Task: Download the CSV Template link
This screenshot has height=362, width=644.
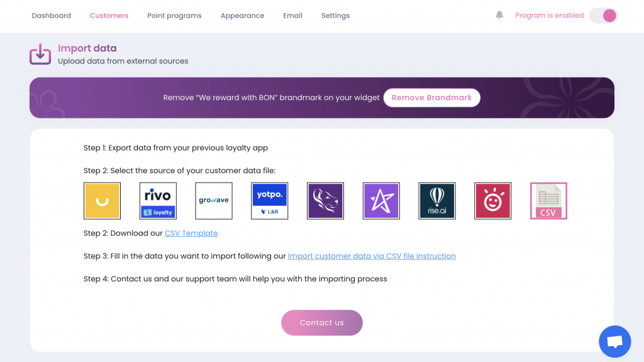Action: [191, 233]
